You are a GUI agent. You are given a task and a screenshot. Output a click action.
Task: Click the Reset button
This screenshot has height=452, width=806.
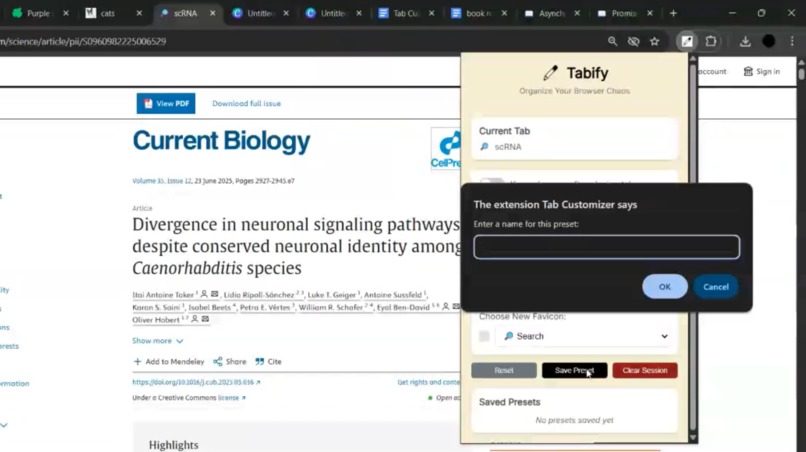[504, 370]
